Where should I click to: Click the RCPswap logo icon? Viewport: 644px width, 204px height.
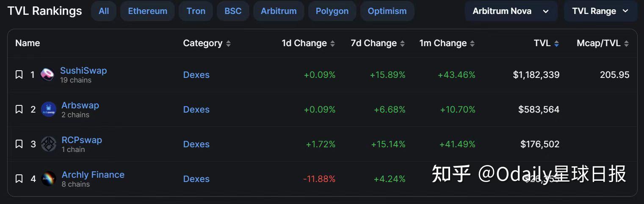(x=49, y=144)
